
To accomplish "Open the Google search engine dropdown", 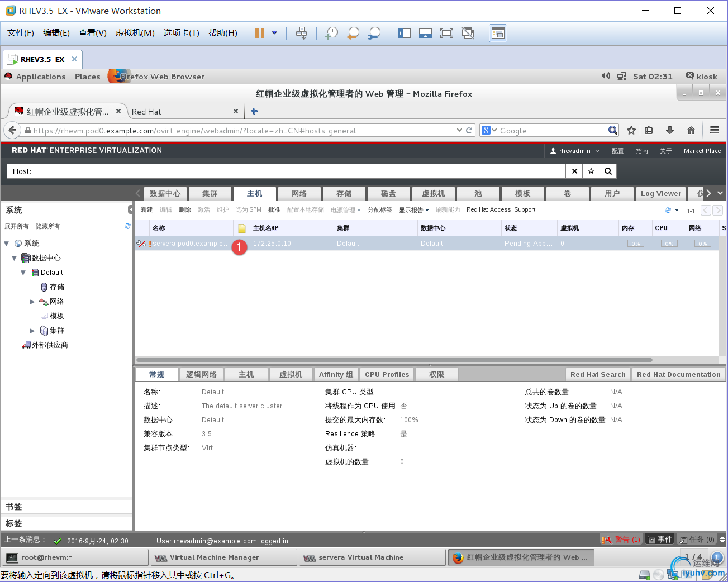I will tap(489, 130).
